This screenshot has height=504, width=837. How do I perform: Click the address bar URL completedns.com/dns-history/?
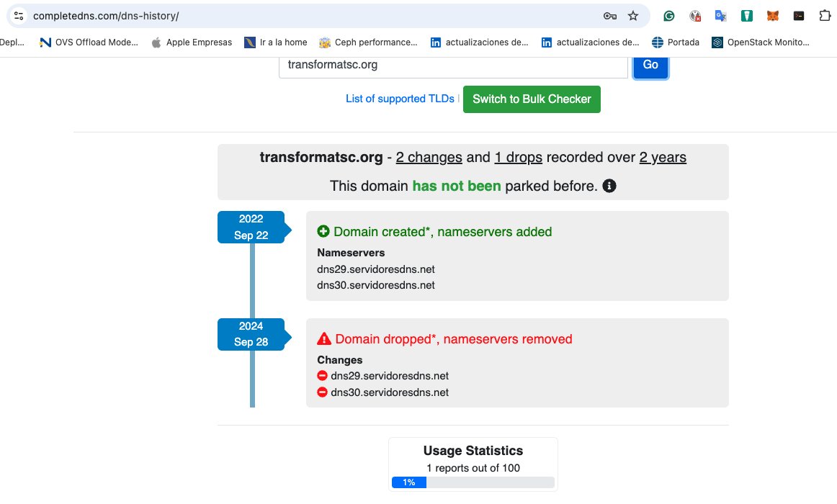pyautogui.click(x=106, y=16)
